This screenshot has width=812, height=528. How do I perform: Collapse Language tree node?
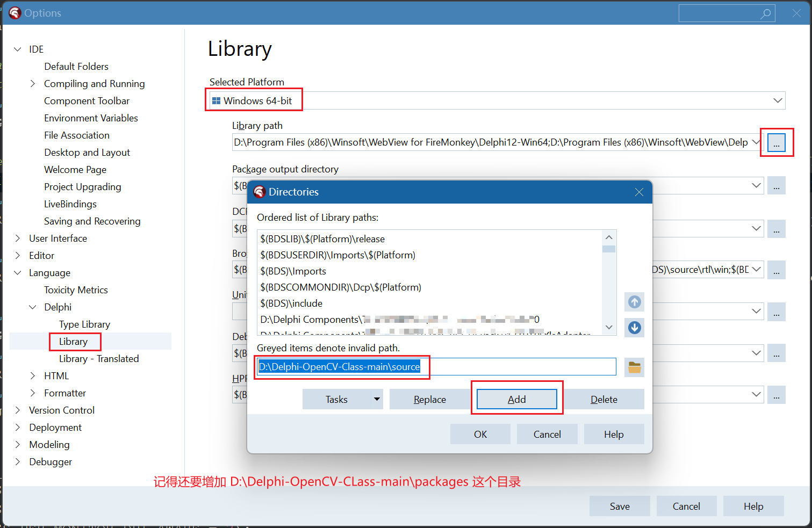(18, 273)
